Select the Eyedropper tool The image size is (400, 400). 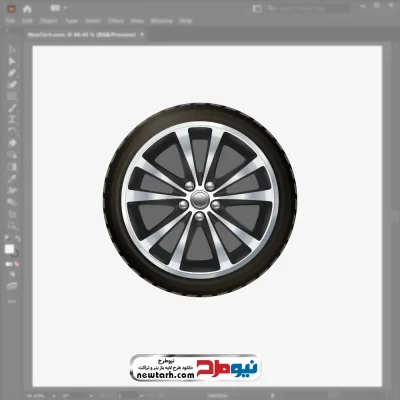tap(12, 178)
